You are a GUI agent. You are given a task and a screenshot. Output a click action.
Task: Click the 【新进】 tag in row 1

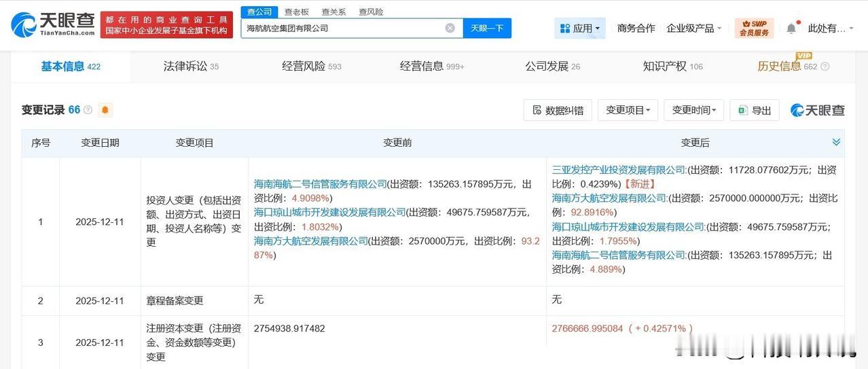click(x=638, y=184)
